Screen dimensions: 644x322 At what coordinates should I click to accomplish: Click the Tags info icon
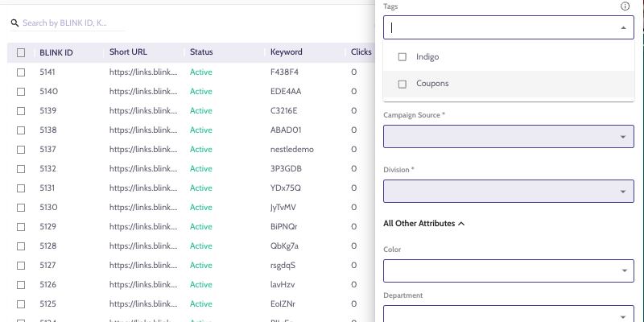[x=625, y=6]
